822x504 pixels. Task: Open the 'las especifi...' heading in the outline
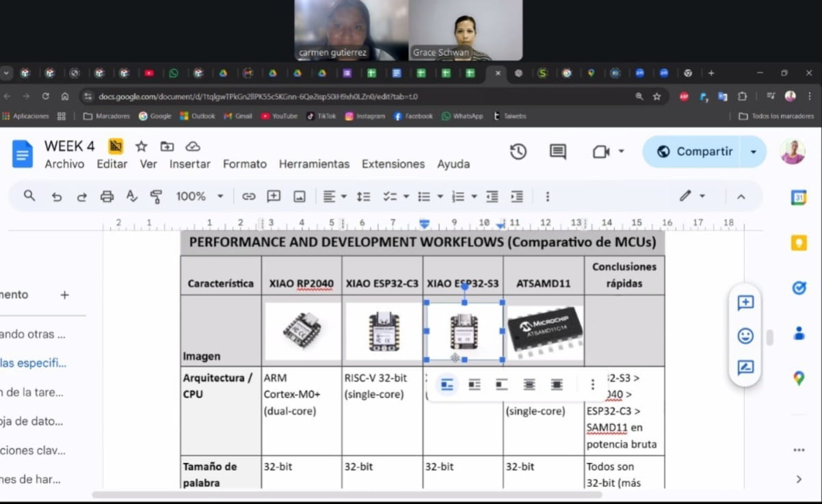(x=31, y=362)
